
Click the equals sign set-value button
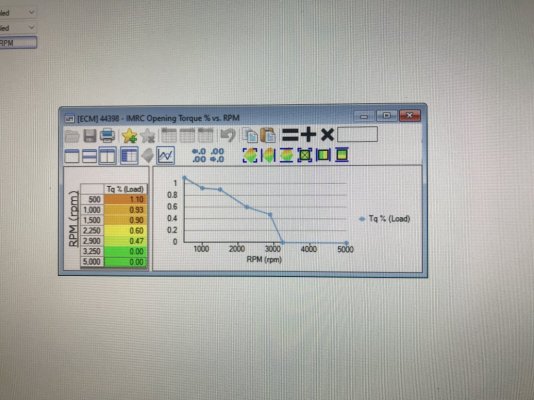290,134
